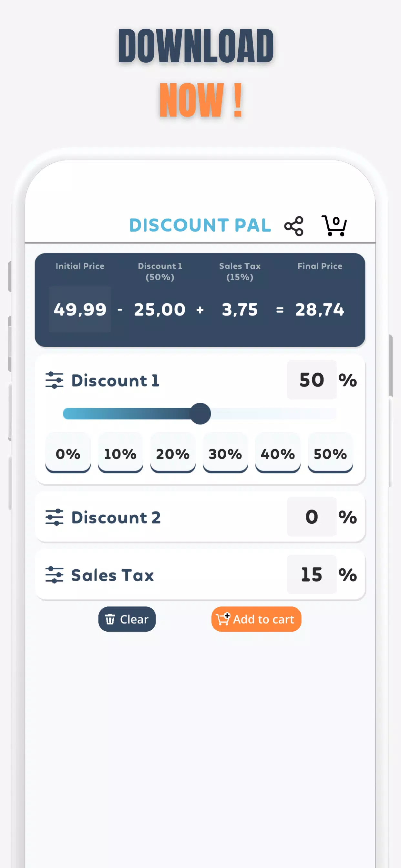This screenshot has height=868, width=401.
Task: Focus the Sales Tax percentage field
Action: (x=311, y=574)
